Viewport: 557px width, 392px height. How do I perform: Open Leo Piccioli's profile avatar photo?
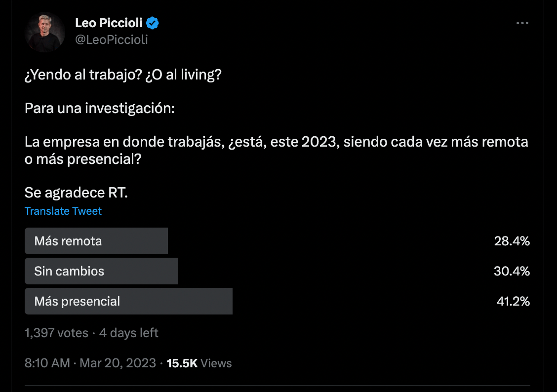[45, 32]
